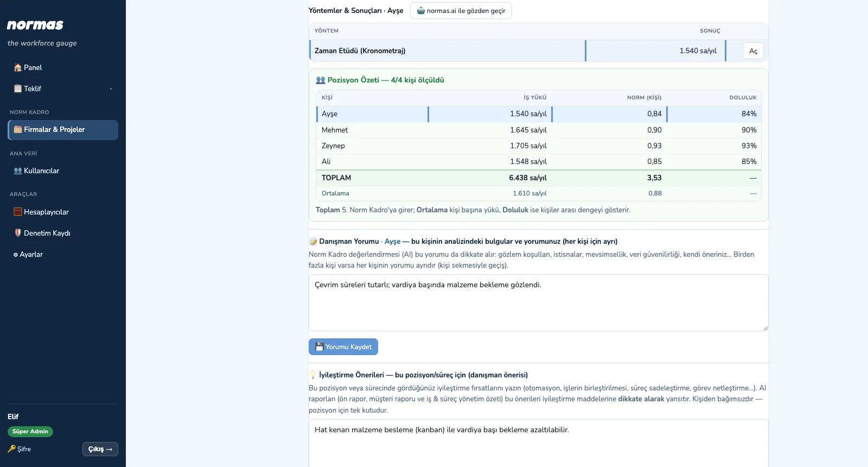The width and height of the screenshot is (868, 467).
Task: Click the normas logo
Action: pos(35,25)
